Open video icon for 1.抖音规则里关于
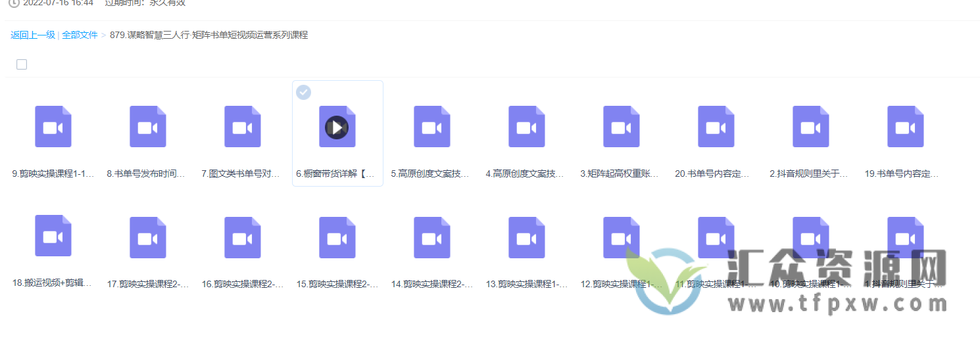 (906, 237)
